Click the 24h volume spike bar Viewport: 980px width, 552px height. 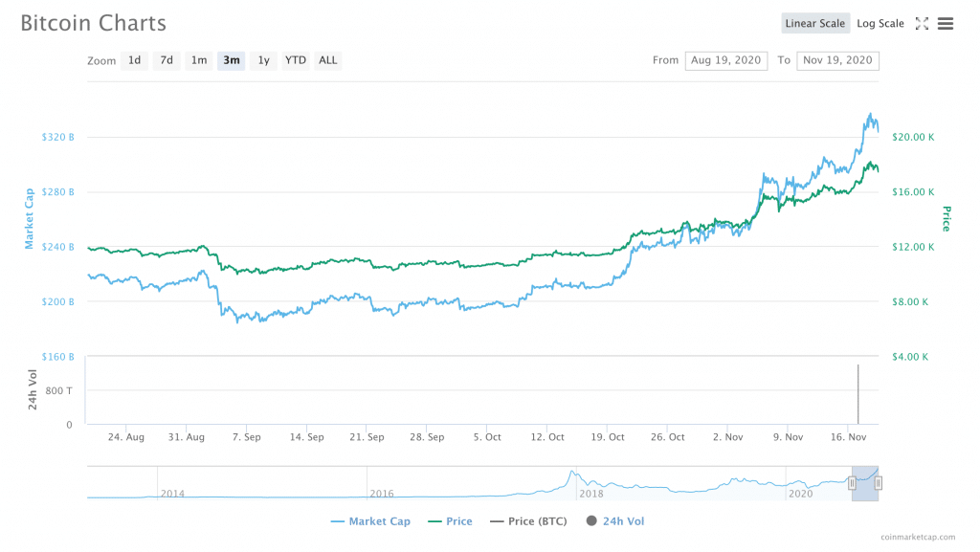coord(857,394)
